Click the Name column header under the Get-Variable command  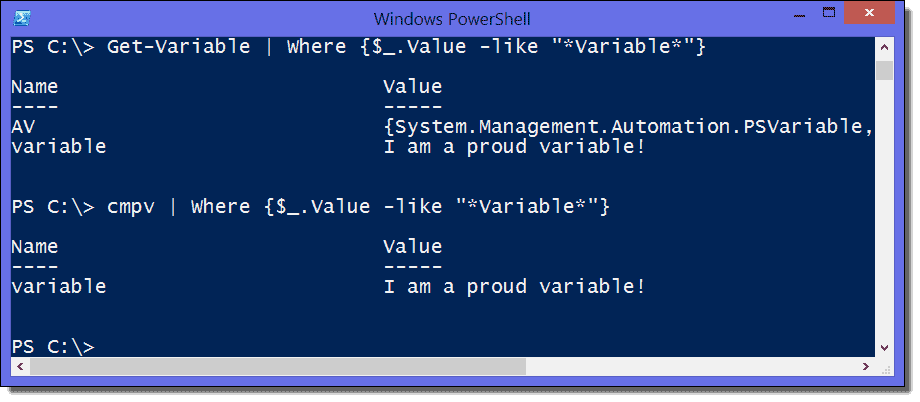(35, 87)
